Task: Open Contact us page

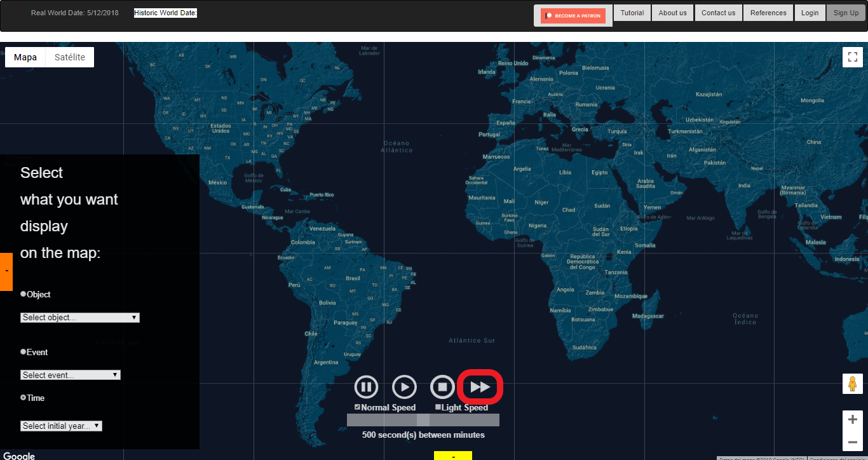Action: pyautogui.click(x=719, y=13)
